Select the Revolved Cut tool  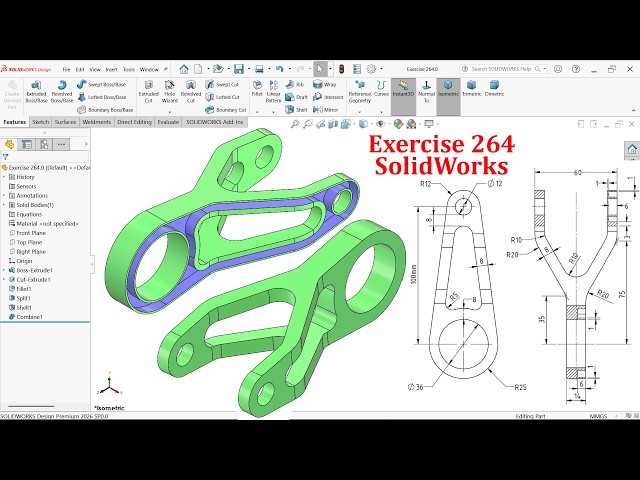(191, 91)
